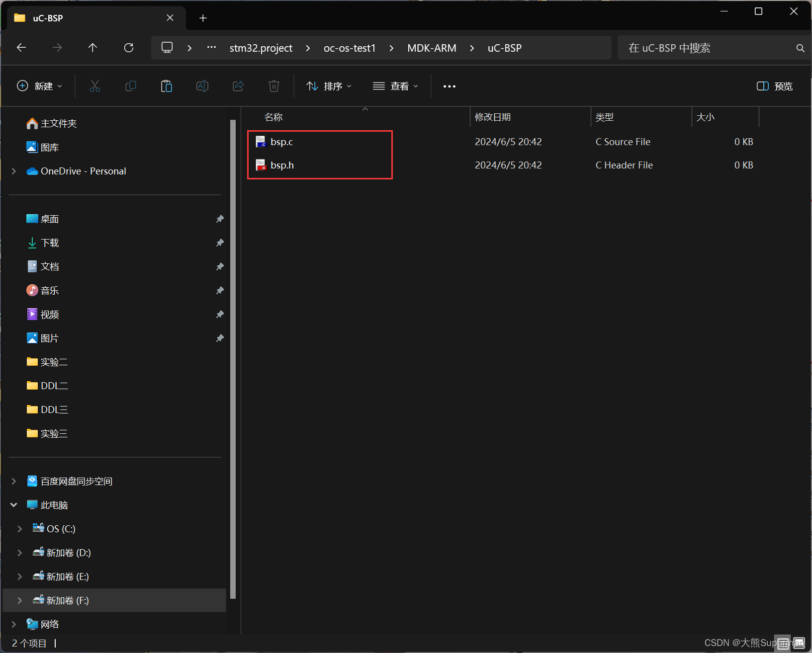Close the uC-BSP tab
The height and width of the screenshot is (653, 812).
(170, 18)
